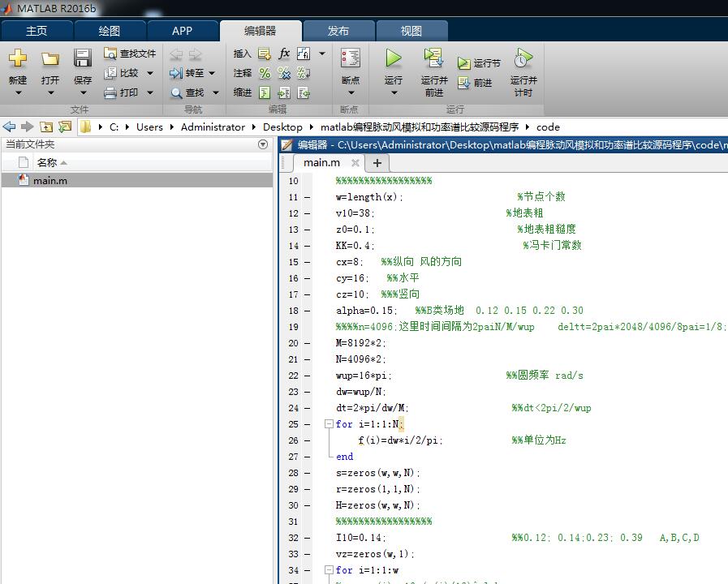Click the navigate back arrow in ribbon
This screenshot has height=584, width=728.
[x=176, y=54]
